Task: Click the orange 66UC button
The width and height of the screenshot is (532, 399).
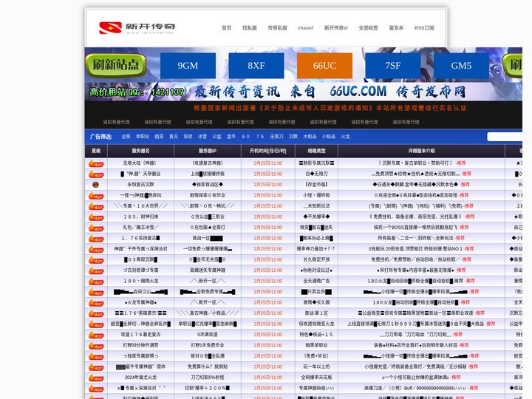Action: (x=324, y=66)
